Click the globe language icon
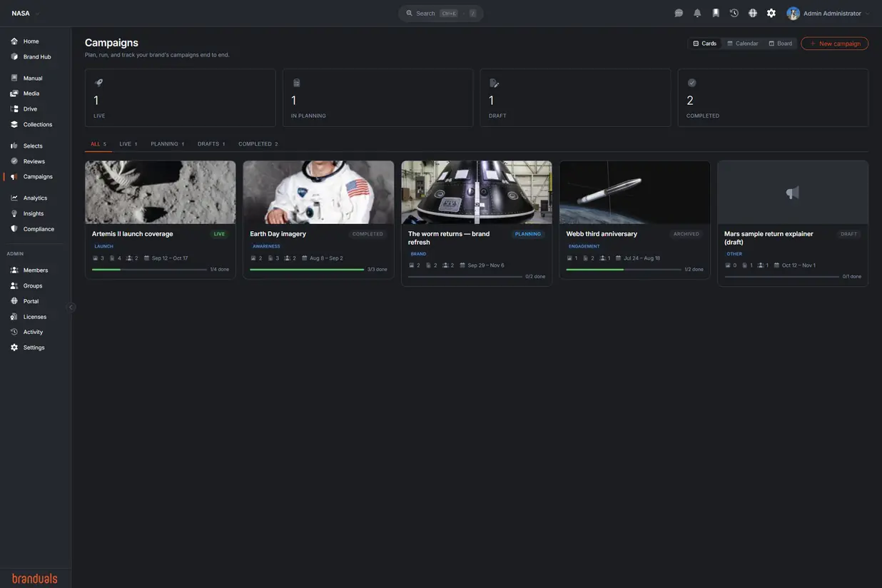The image size is (882, 588). pos(753,13)
